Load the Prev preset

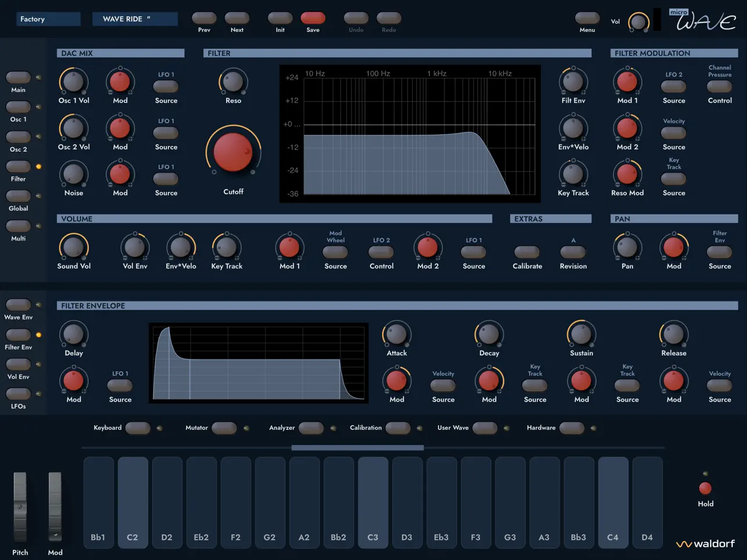point(204,18)
